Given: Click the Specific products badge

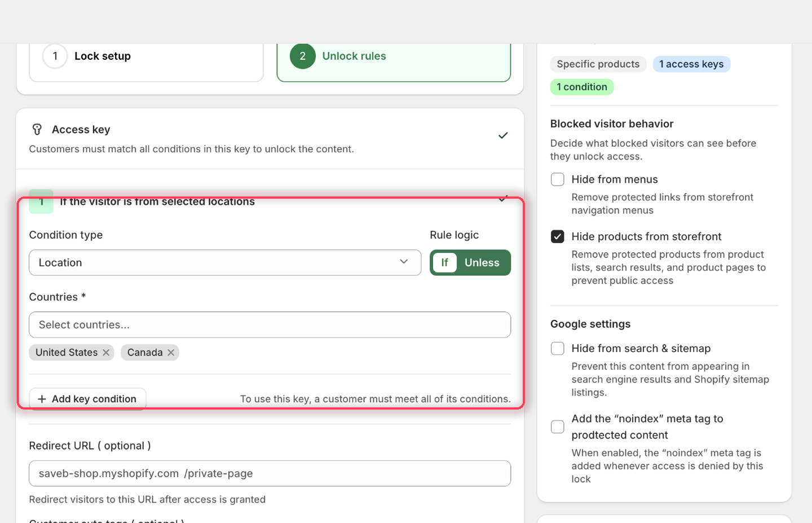Looking at the screenshot, I should tap(598, 64).
